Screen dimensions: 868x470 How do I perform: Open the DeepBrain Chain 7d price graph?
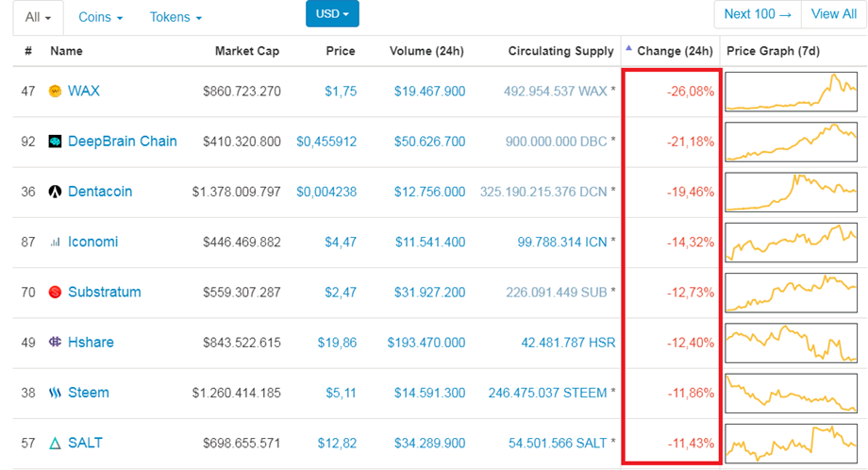click(791, 142)
